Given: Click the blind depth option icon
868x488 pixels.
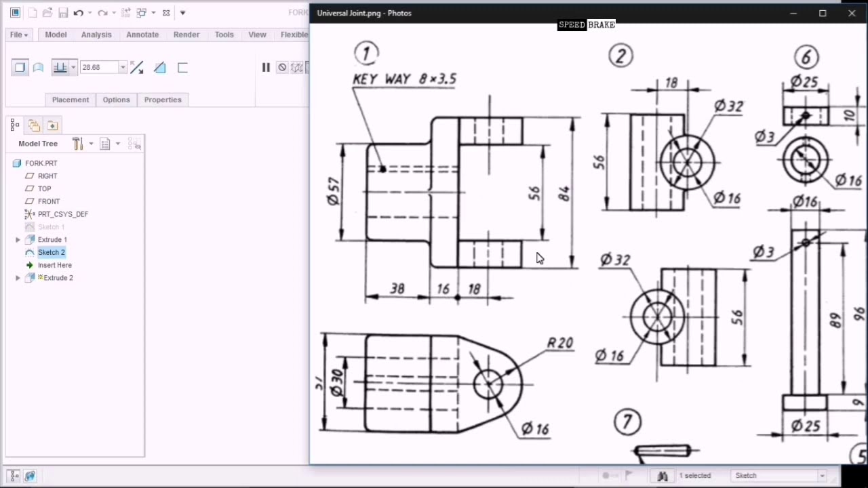Looking at the screenshot, I should (60, 67).
